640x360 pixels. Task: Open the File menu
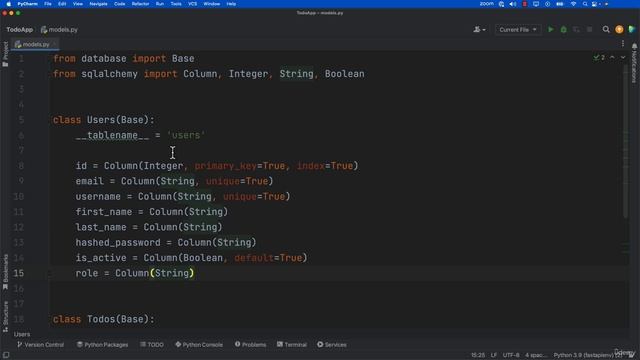(48, 4)
